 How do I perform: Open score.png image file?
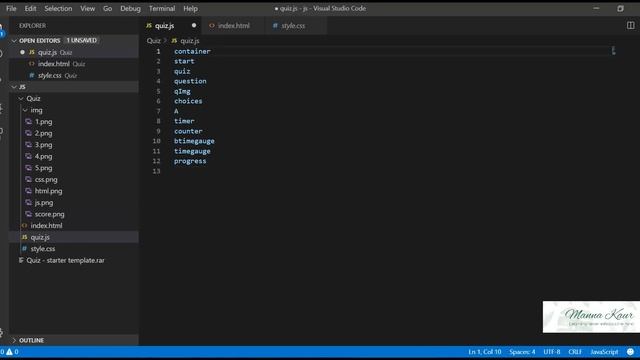(x=49, y=214)
